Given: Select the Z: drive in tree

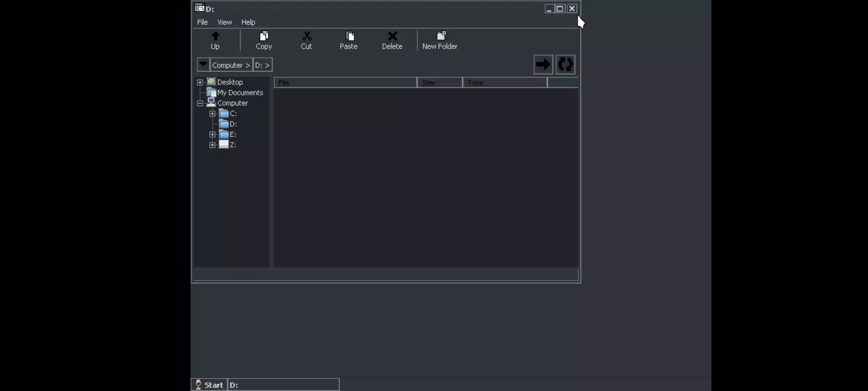Looking at the screenshot, I should [x=233, y=145].
